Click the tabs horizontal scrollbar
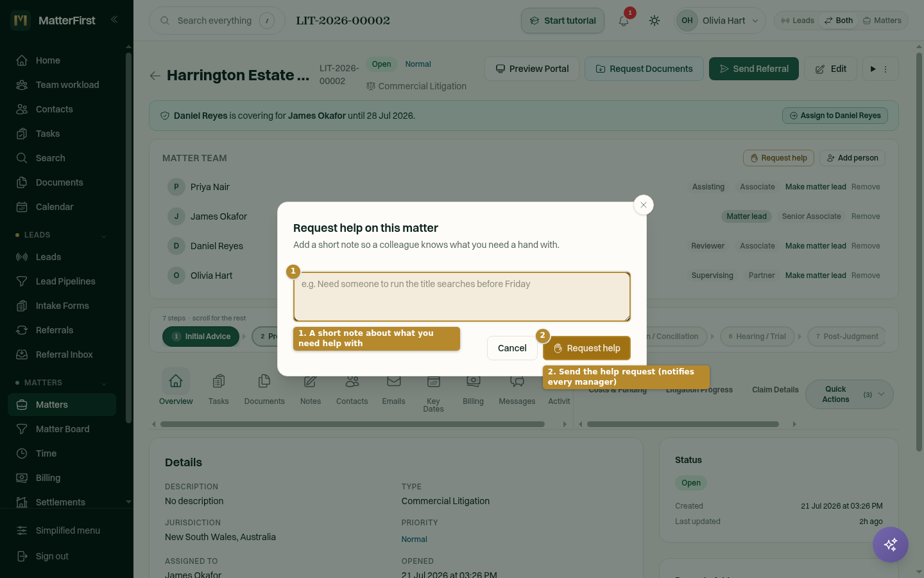This screenshot has width=924, height=578. pos(352,424)
